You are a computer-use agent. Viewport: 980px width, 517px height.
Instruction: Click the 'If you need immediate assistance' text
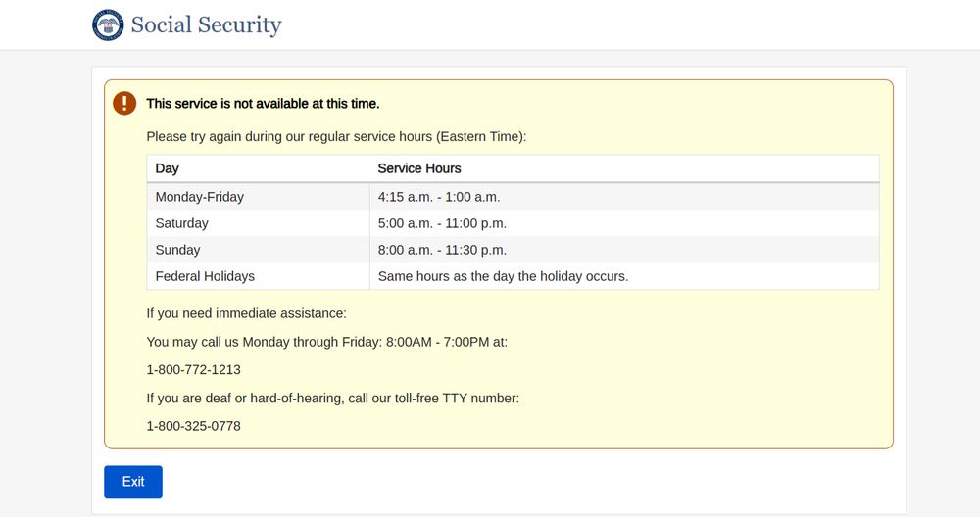(x=246, y=313)
